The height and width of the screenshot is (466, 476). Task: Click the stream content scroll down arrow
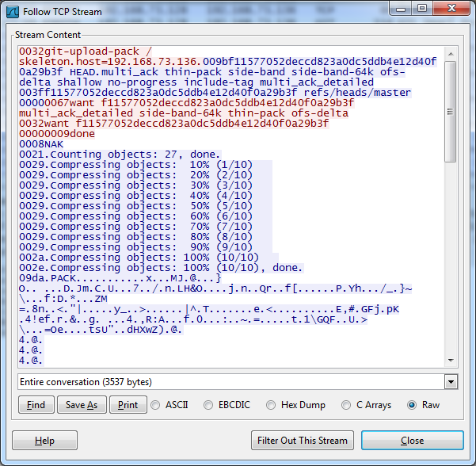pos(451,361)
